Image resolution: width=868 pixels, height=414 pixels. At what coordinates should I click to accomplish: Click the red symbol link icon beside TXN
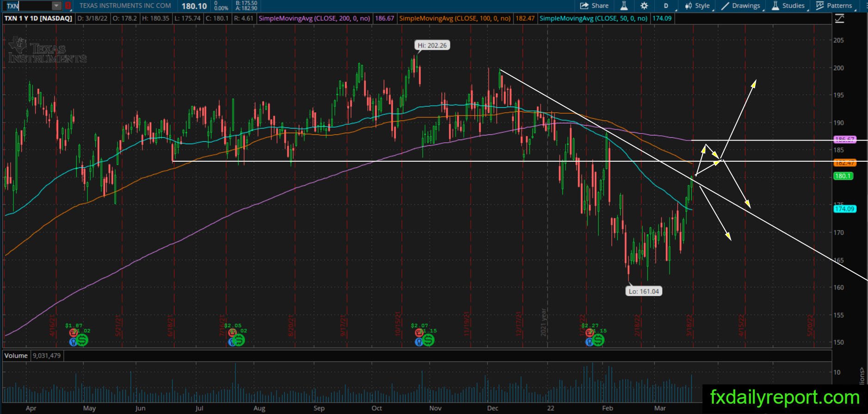pos(68,6)
